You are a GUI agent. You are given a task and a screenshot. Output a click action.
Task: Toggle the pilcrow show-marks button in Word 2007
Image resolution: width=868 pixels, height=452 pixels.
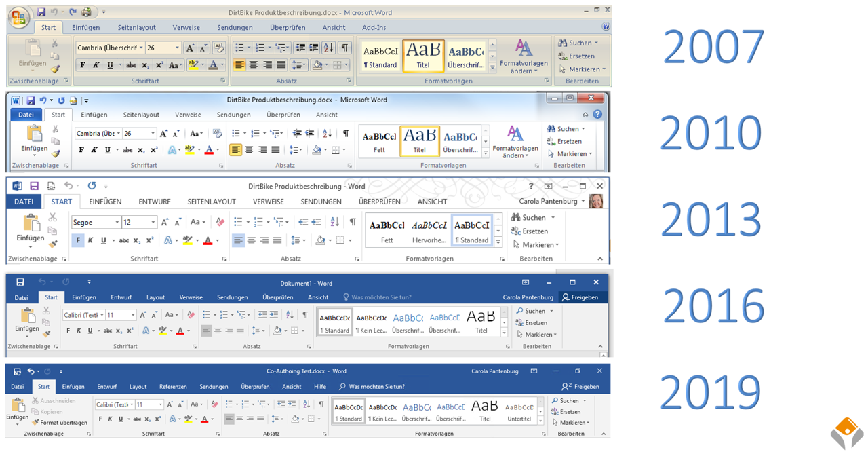[344, 48]
